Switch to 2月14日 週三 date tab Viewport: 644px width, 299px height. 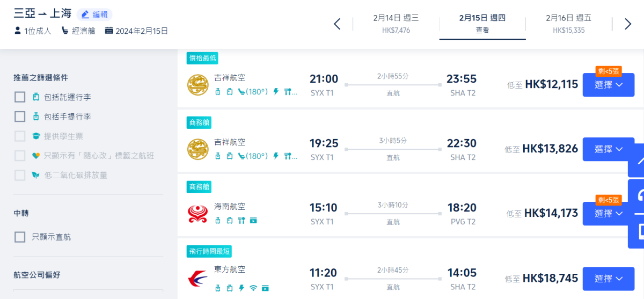click(x=396, y=24)
